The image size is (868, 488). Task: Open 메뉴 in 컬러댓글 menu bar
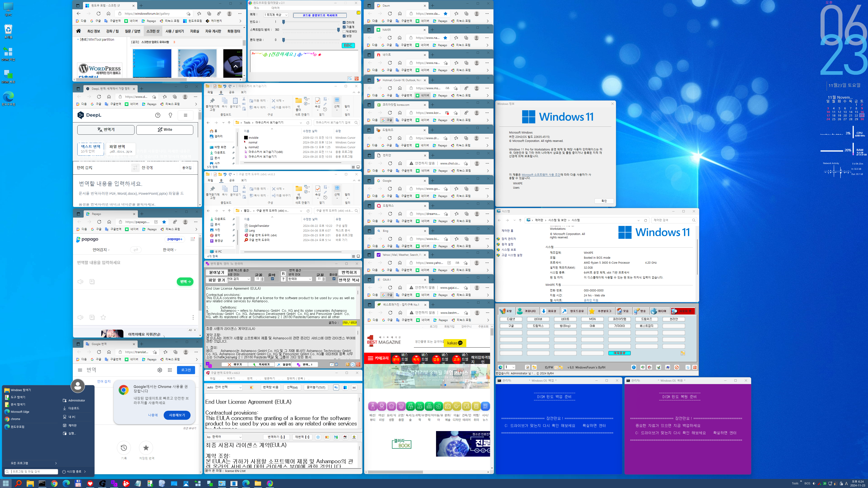click(256, 8)
